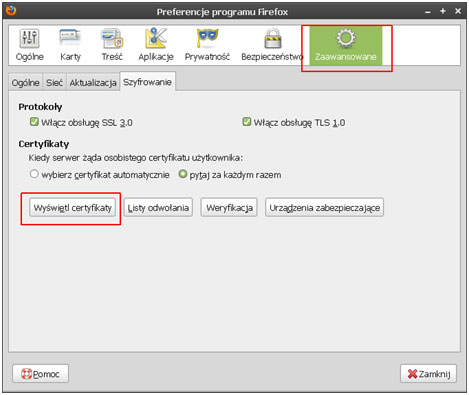The image size is (469, 395).
Task: Open the Treść preferences category
Action: pos(112,45)
